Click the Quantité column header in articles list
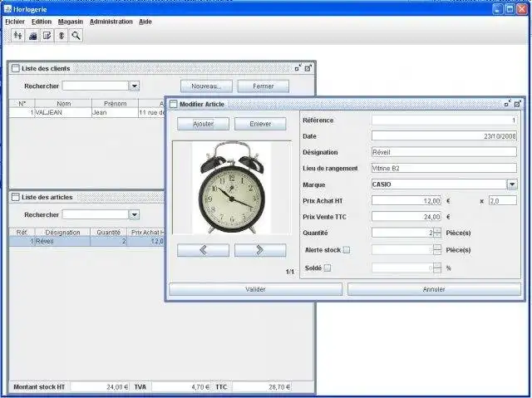The height and width of the screenshot is (398, 532). coord(109,232)
